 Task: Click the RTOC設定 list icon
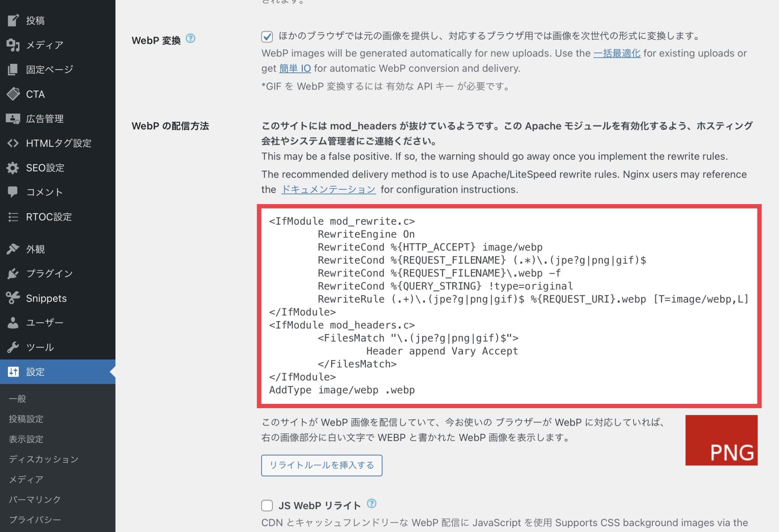[13, 217]
